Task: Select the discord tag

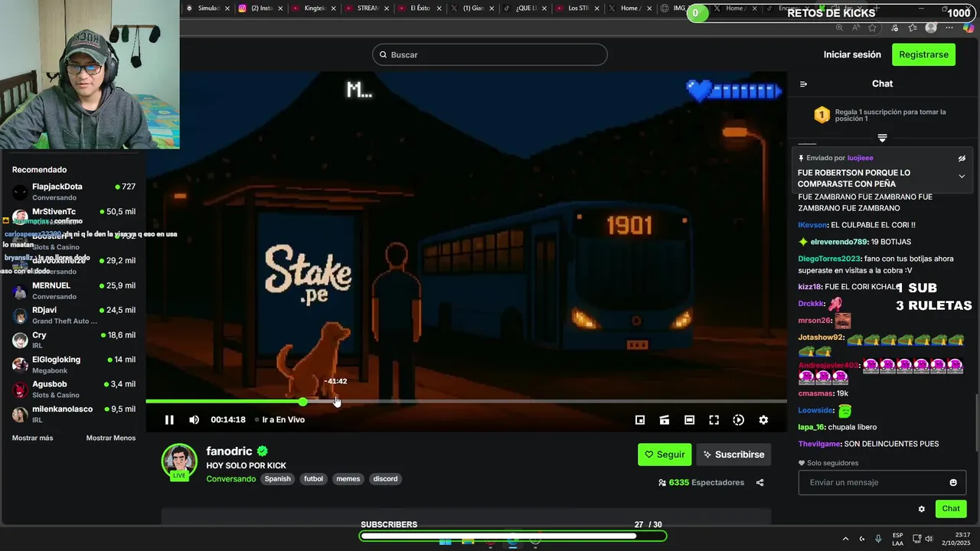Action: (385, 479)
